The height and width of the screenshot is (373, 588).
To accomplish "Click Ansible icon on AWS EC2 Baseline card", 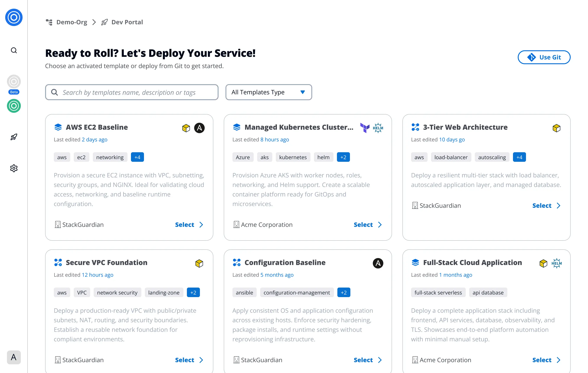I will 199,128.
